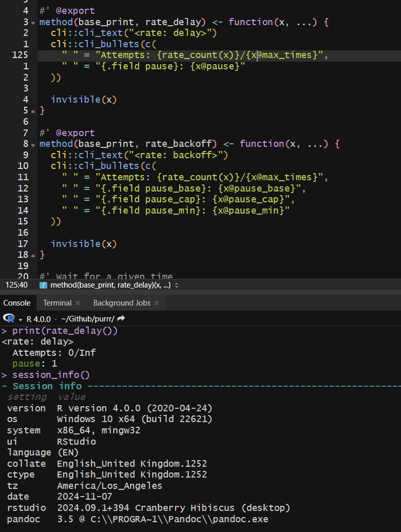Click the print(rate_delay()) console line
Screen dimensions: 401x532
point(65,331)
